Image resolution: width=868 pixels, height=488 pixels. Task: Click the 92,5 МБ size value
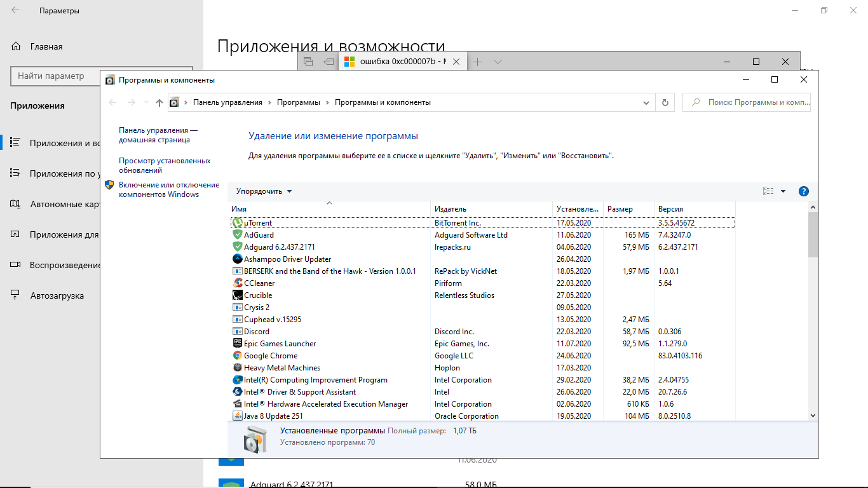636,344
